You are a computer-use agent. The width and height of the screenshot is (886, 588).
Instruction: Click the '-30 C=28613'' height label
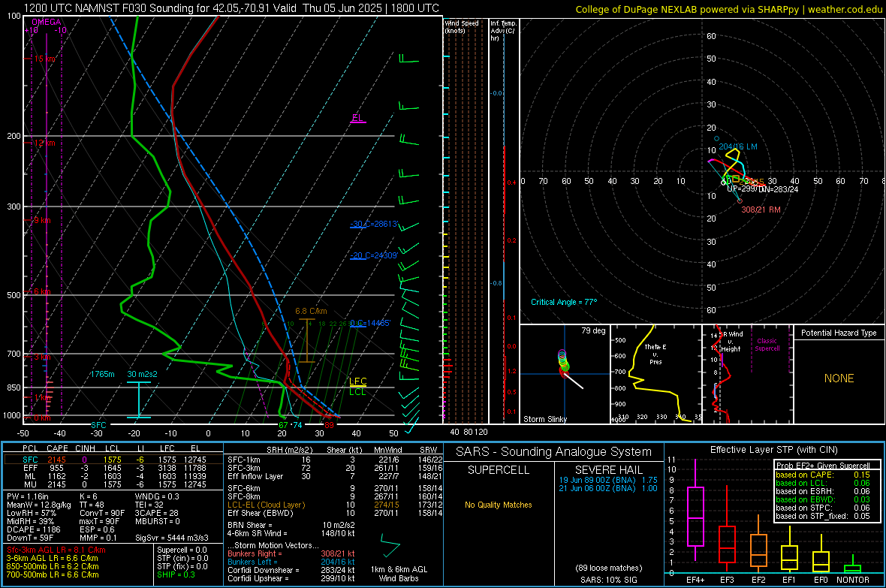coord(374,224)
